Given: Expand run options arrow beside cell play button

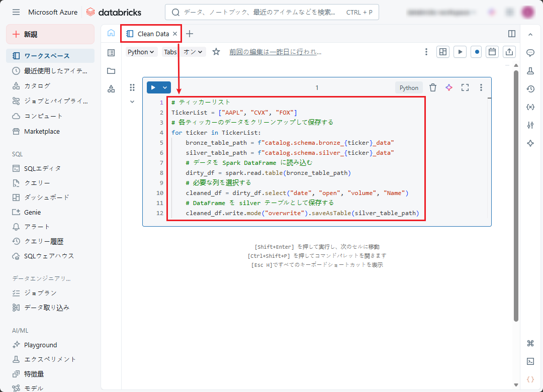Looking at the screenshot, I should (x=165, y=87).
